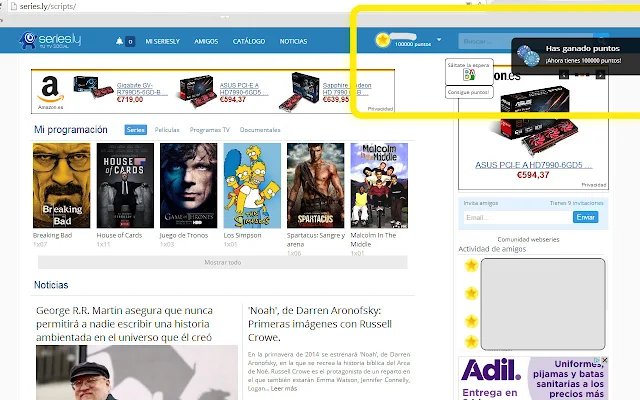Click Leer más in Noah article
Viewport: 640px width, 400px height.
pos(284,389)
